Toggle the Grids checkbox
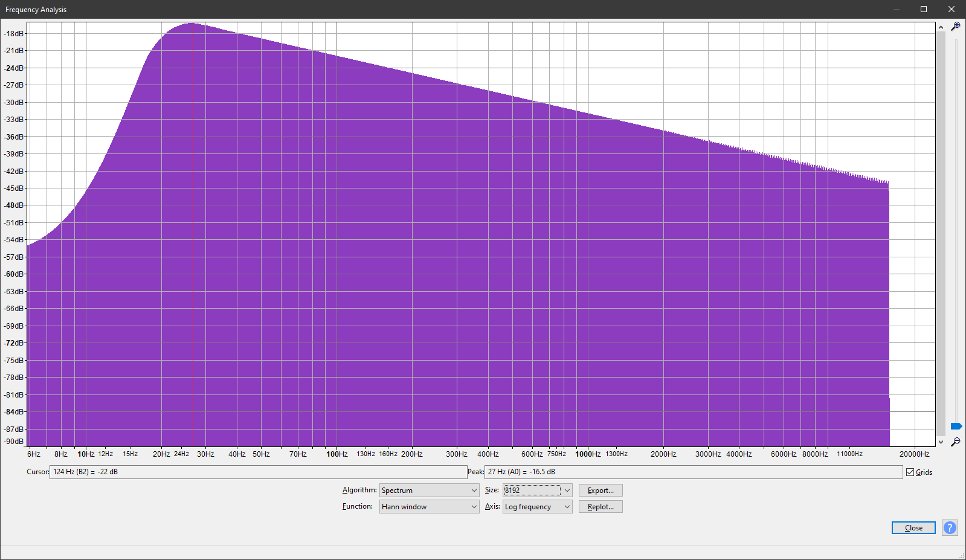Screen dimensions: 966x560 [x=910, y=472]
